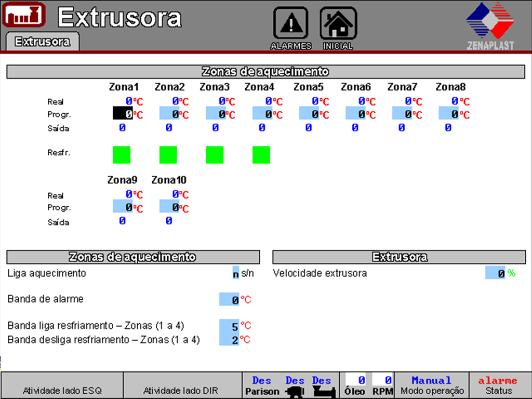This screenshot has width=532, height=399.
Task: Toggle the Liga aquecimento s/n field
Action: pos(235,273)
